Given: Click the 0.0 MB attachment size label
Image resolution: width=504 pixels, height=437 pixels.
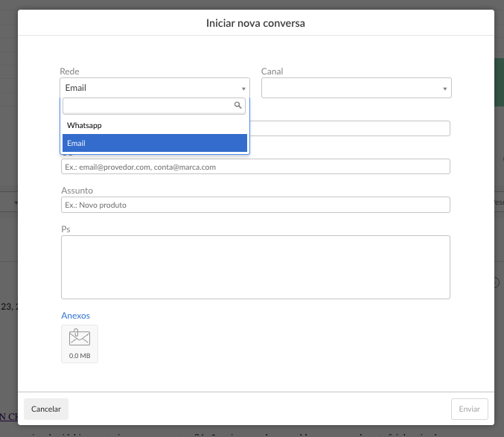Looking at the screenshot, I should [x=79, y=356].
